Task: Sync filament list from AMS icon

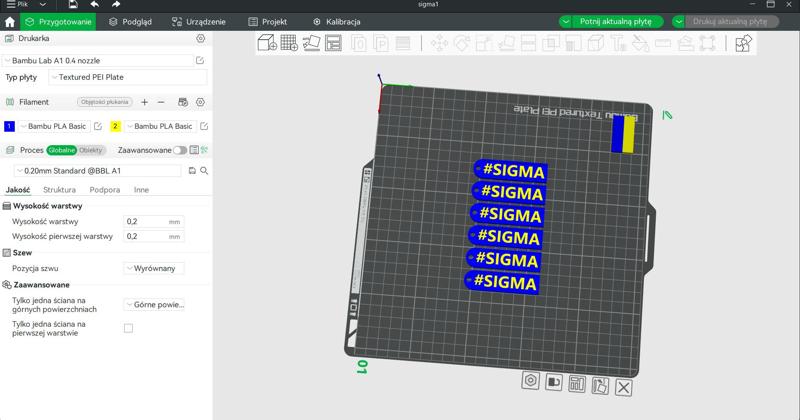Action: pyautogui.click(x=183, y=102)
